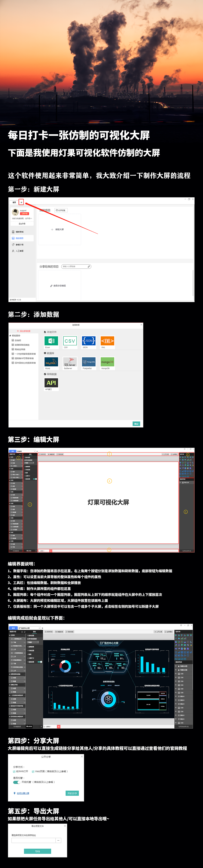
Task: Focus the save path field in 导出项目文件
Action: [33, 840]
